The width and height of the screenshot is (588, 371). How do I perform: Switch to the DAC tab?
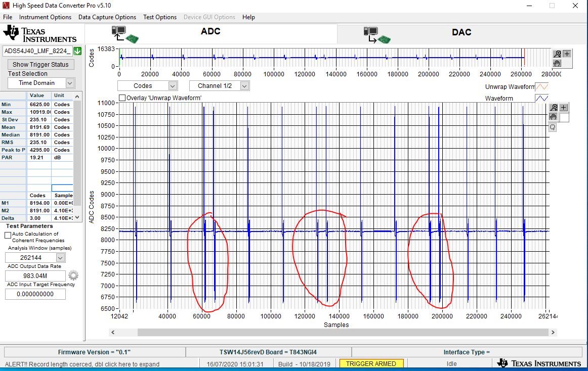tap(461, 34)
